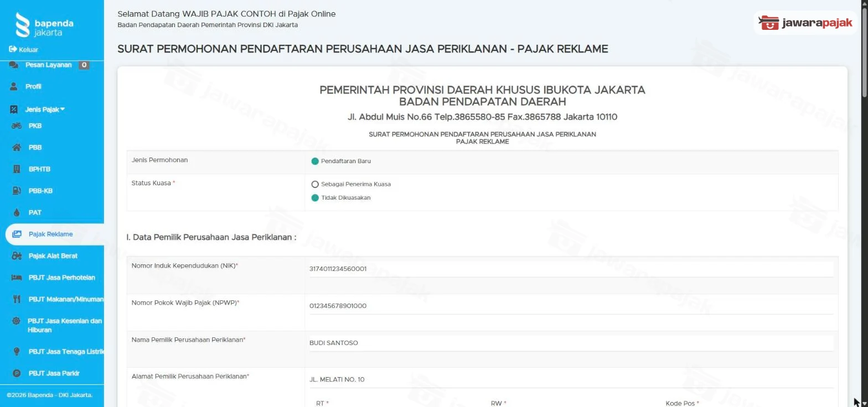
Task: Click the PBB-KB fuel pump icon
Action: [17, 191]
